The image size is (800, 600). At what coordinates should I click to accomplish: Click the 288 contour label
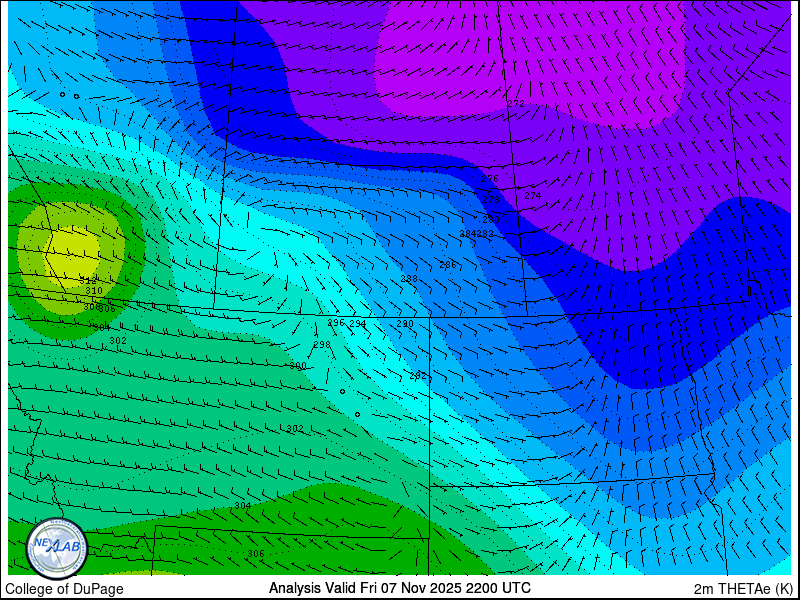pos(409,279)
